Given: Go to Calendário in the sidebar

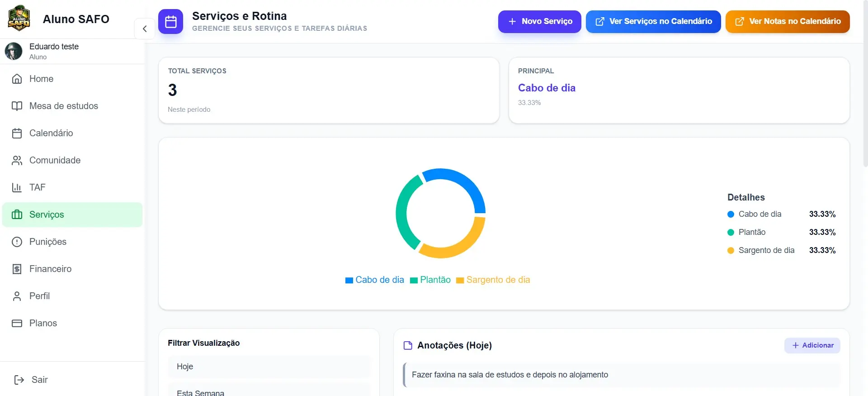Looking at the screenshot, I should pyautogui.click(x=51, y=133).
